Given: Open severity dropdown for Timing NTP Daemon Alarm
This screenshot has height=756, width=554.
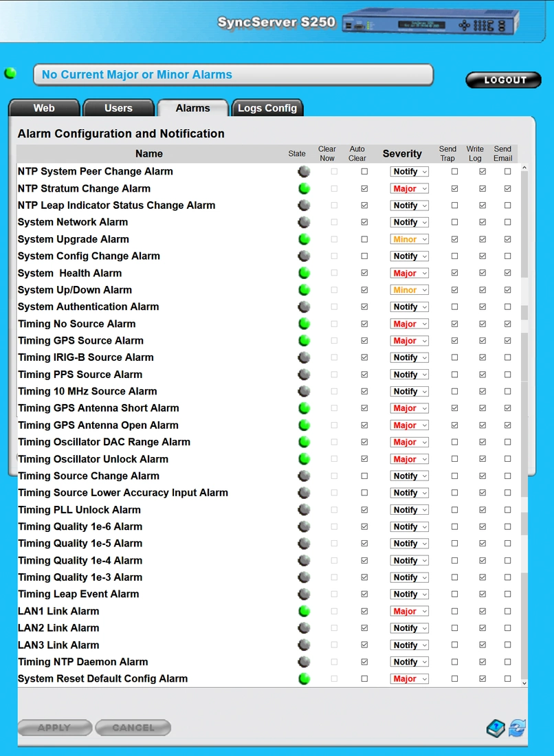Looking at the screenshot, I should coord(410,662).
